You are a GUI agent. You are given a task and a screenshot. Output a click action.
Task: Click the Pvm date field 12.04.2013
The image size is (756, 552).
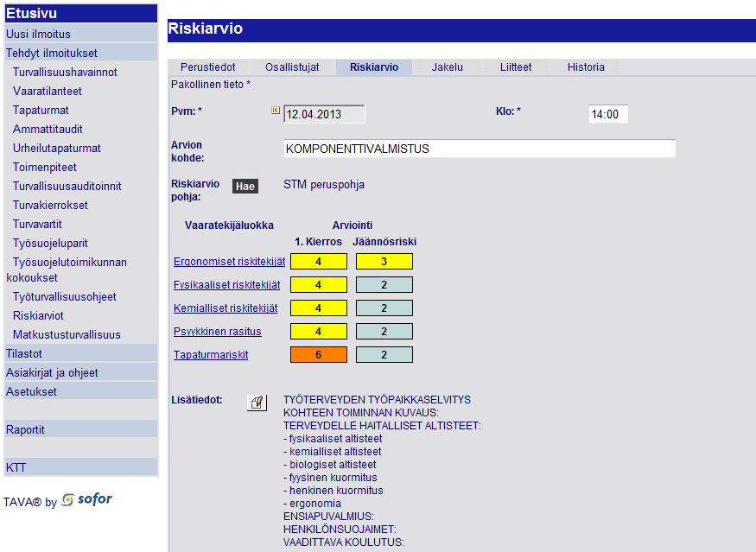tap(324, 114)
